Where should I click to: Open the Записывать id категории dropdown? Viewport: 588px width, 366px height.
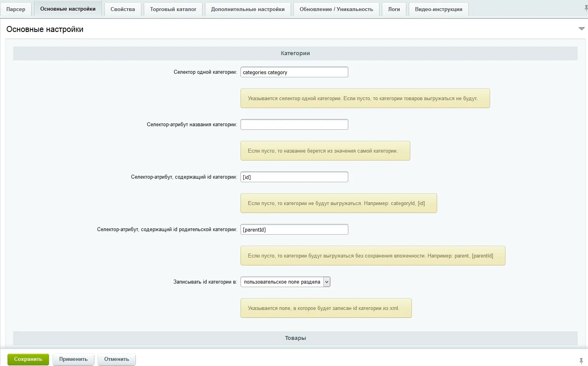click(285, 282)
